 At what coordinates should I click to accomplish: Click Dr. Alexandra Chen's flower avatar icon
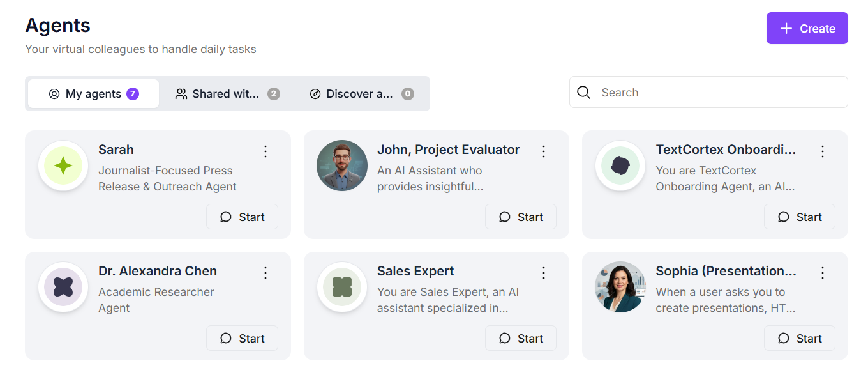pyautogui.click(x=63, y=288)
